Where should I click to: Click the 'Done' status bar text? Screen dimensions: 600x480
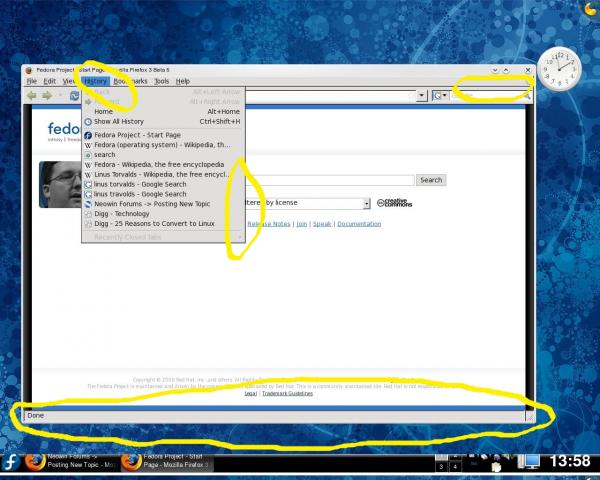(x=36, y=416)
